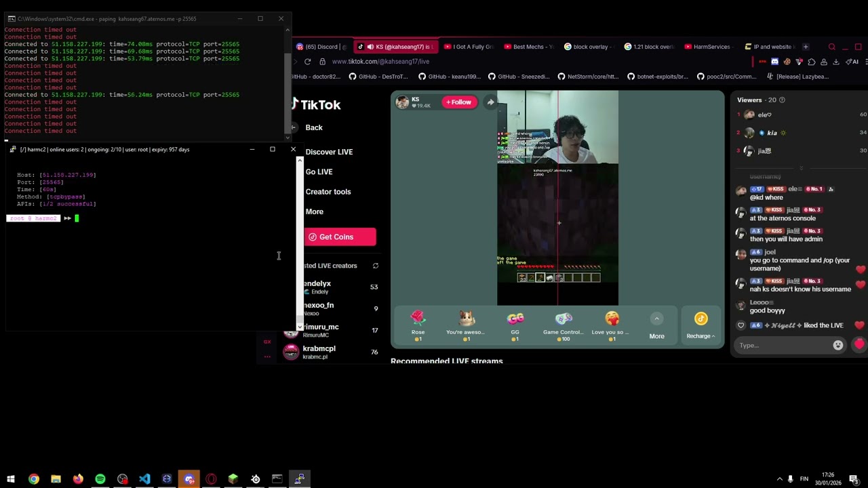Share the KS live stream

490,102
